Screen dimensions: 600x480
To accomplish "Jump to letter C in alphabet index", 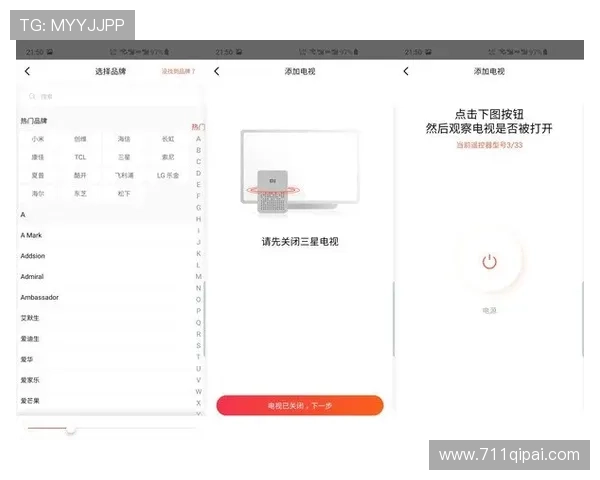I will pyautogui.click(x=198, y=162).
